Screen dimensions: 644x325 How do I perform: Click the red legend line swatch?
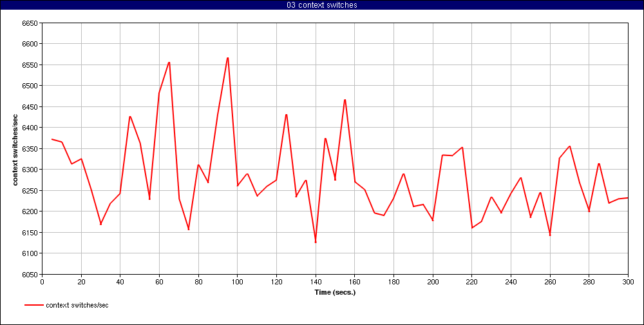[33, 305]
